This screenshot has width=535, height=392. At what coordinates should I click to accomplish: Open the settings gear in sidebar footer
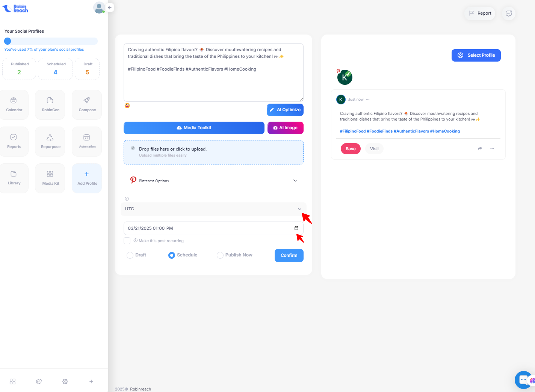pyautogui.click(x=65, y=381)
